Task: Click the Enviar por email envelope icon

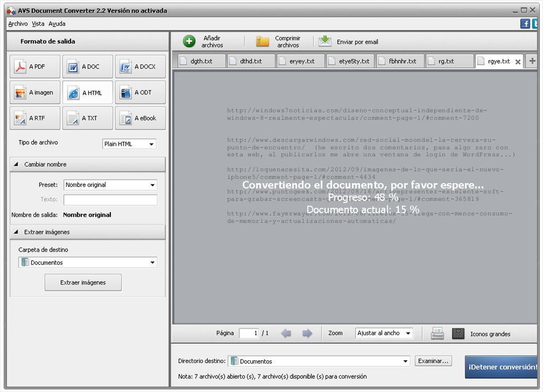Action: coord(325,41)
